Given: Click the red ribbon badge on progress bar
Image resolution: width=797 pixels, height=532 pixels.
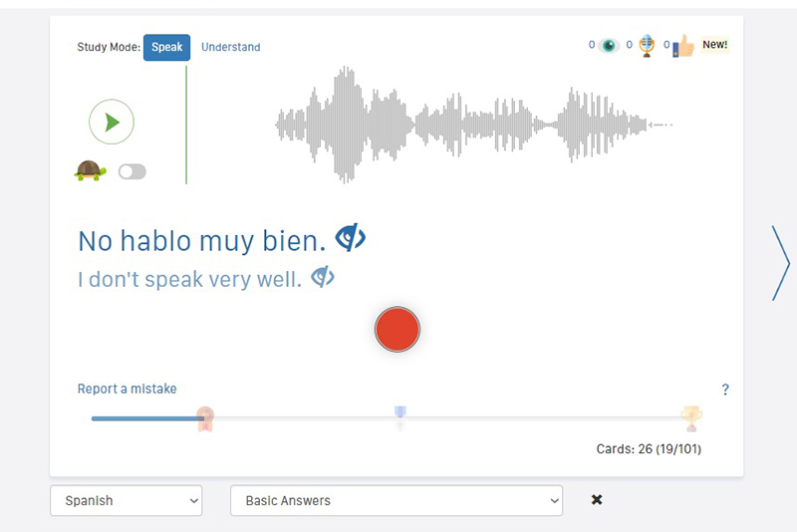Looking at the screenshot, I should 204,418.
